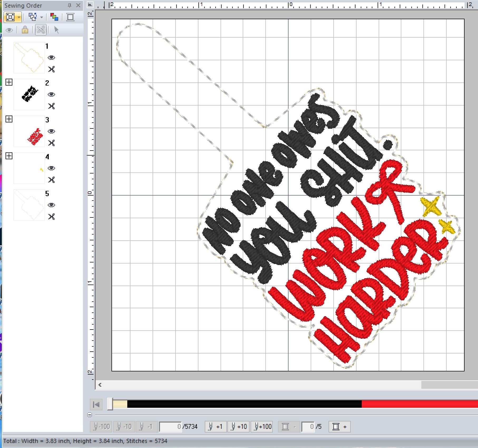Screen dimensions: 478x448
Task: Click the red-green-blue color squares icon
Action: [54, 17]
